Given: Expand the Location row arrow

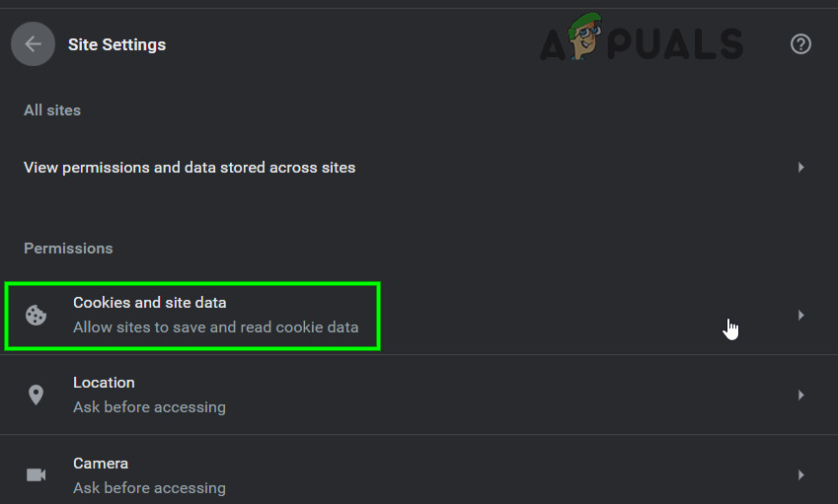Looking at the screenshot, I should 800,395.
